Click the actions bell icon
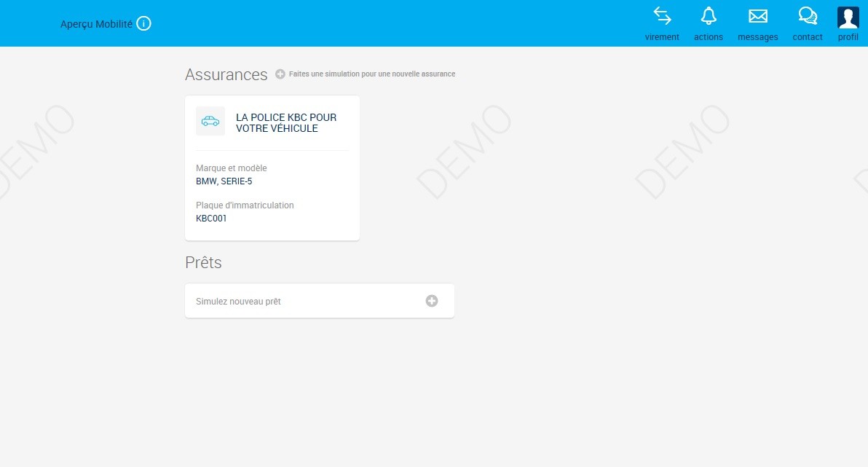This screenshot has width=868, height=467. (708, 15)
